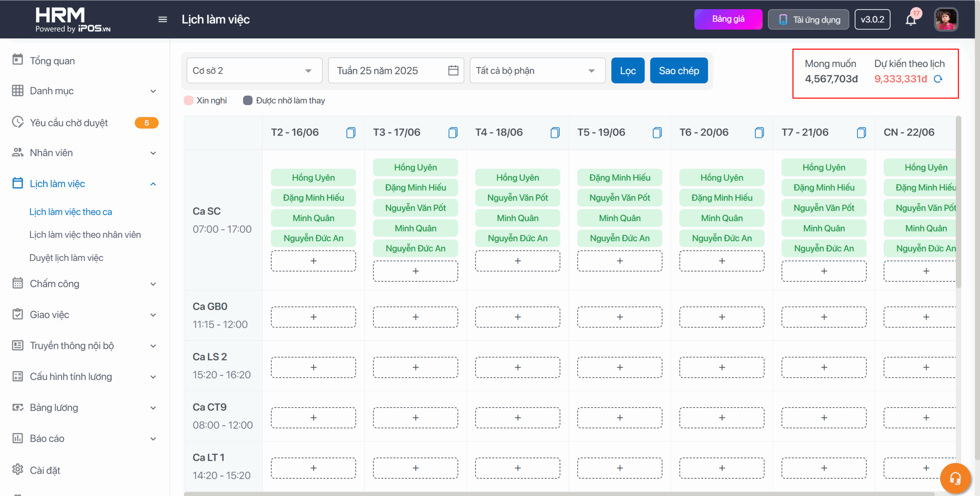Click the Xin nghỉ pink legend swatch
The height and width of the screenshot is (496, 980).
coord(188,101)
